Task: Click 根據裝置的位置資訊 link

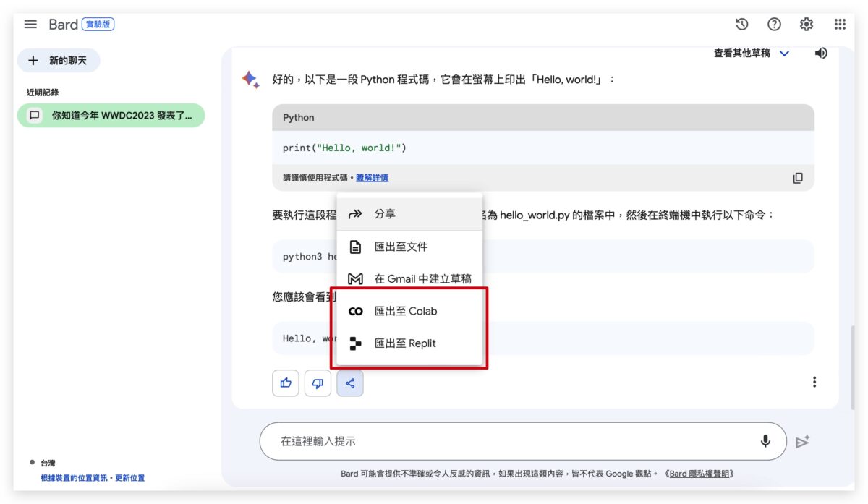Action: pyautogui.click(x=74, y=478)
